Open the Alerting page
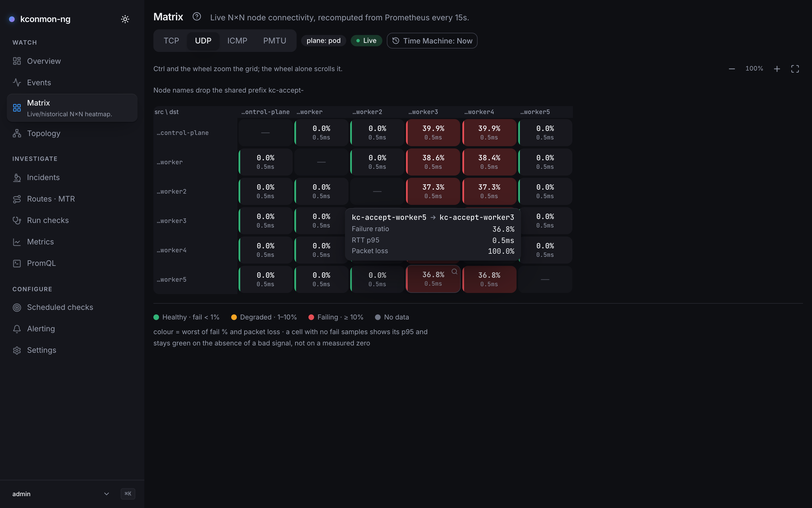 point(72,329)
